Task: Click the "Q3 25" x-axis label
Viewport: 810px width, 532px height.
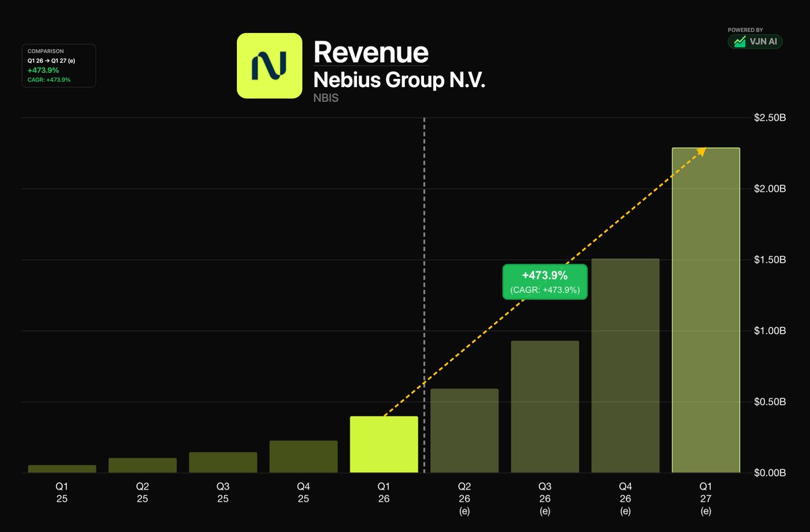Action: tap(223, 492)
